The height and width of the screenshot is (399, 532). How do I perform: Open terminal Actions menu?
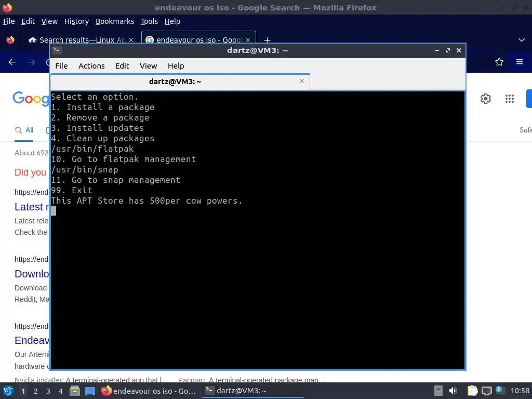tap(91, 66)
